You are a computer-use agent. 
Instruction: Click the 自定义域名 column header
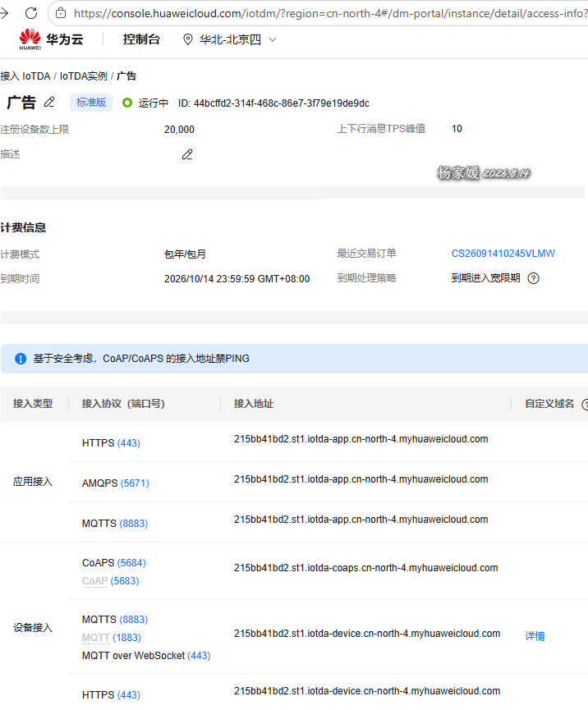coord(549,404)
